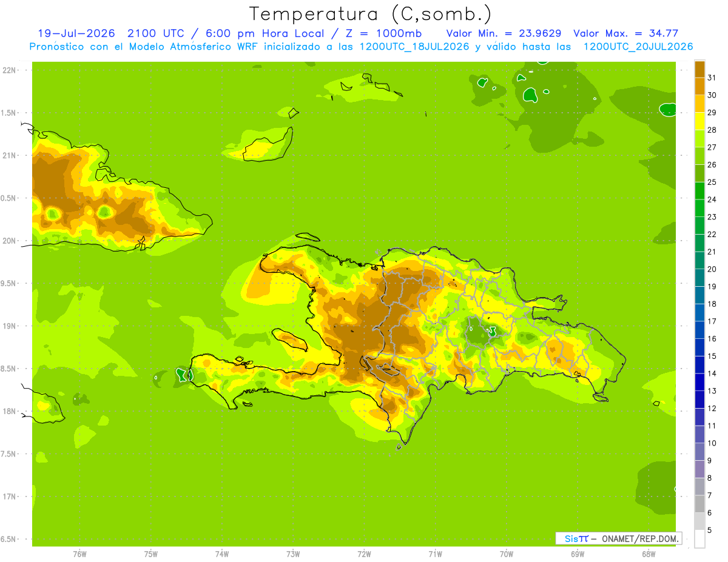Click the '70W' longitude axis label
The height and width of the screenshot is (562, 728).
coord(507,554)
